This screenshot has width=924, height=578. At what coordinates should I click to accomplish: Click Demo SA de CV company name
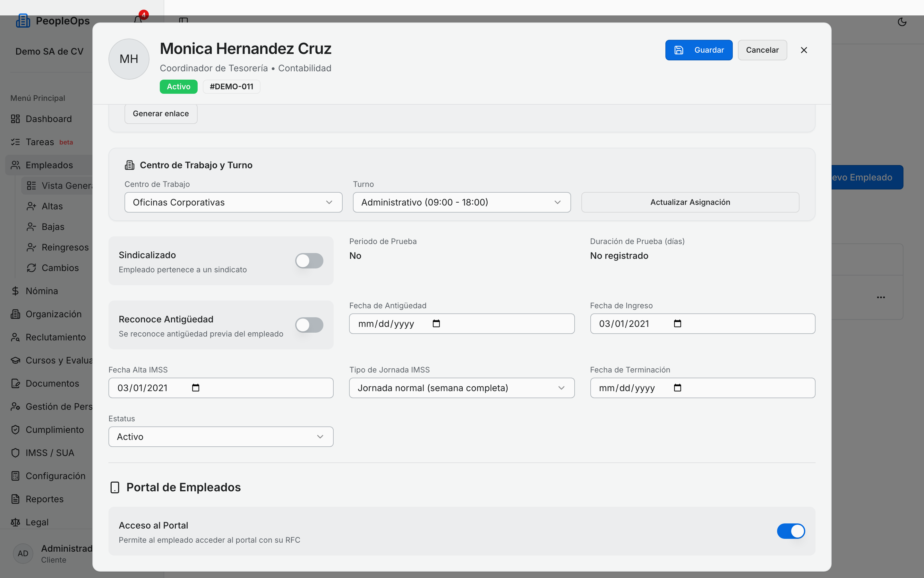[x=49, y=52]
